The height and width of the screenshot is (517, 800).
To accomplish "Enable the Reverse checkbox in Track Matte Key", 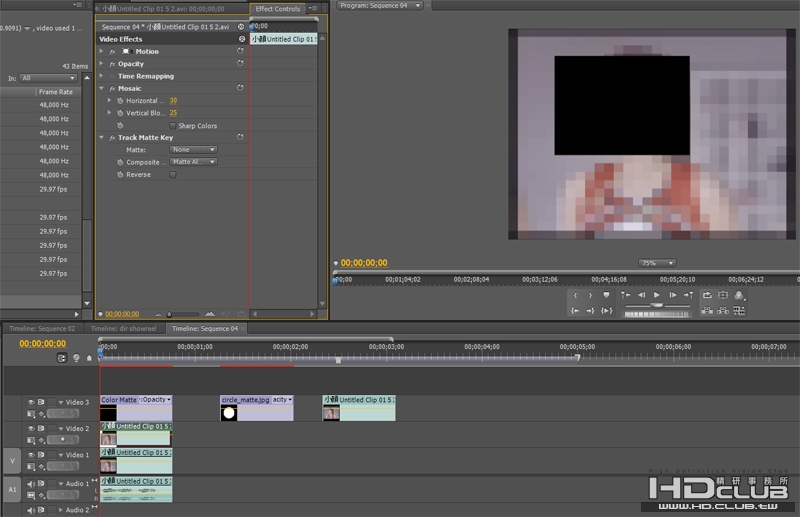I will (x=172, y=175).
